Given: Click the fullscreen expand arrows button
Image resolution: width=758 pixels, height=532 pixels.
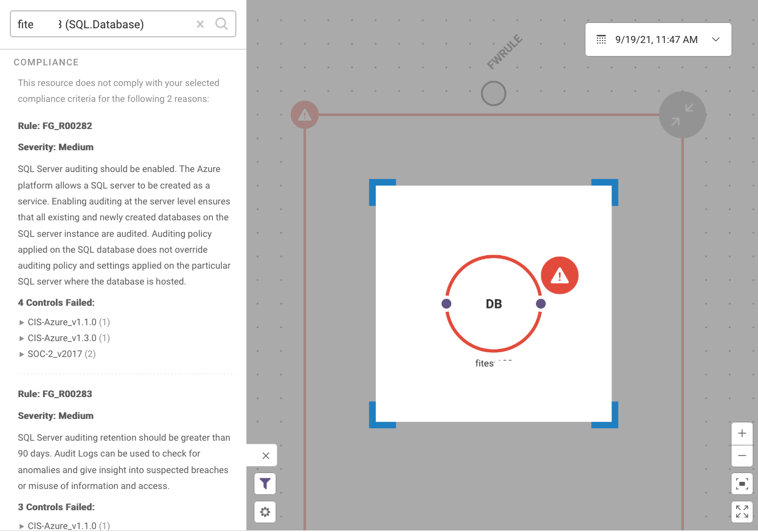Looking at the screenshot, I should pyautogui.click(x=742, y=512).
